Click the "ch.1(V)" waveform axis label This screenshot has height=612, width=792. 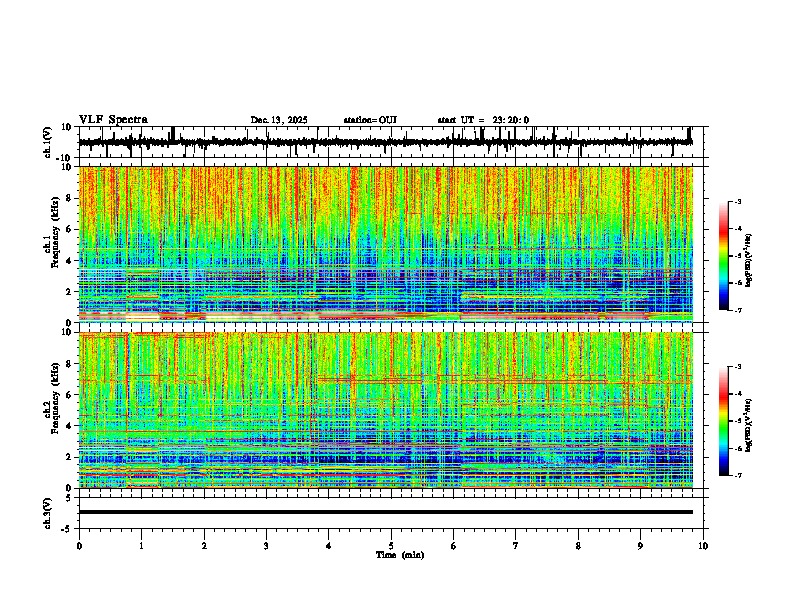tap(48, 142)
